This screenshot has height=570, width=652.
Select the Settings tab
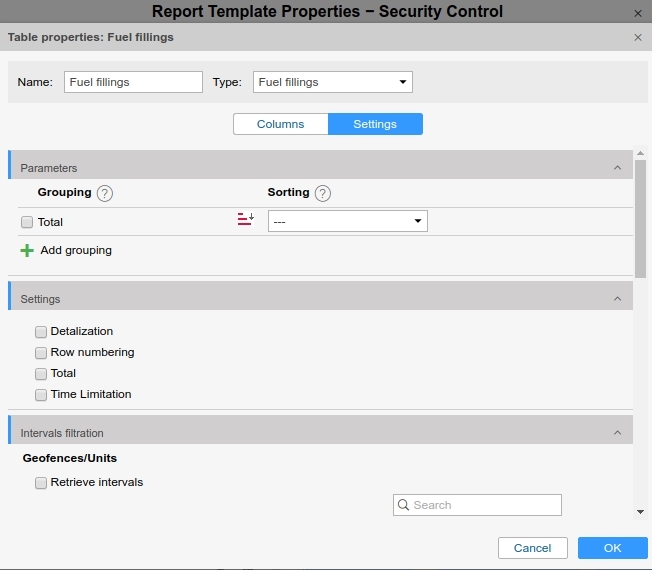coord(375,124)
